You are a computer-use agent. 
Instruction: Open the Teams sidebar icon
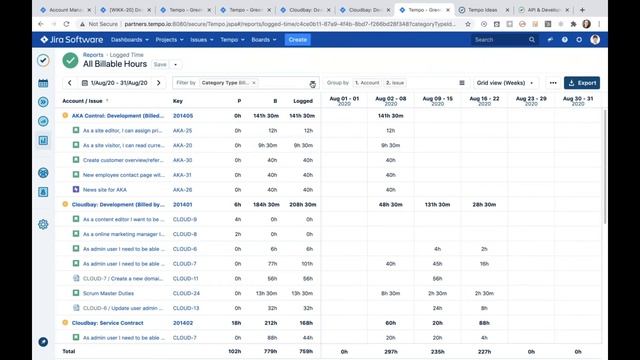(x=43, y=192)
